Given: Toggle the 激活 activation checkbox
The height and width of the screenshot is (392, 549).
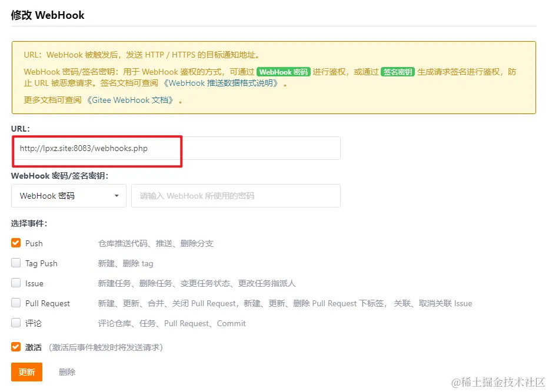Looking at the screenshot, I should point(16,347).
